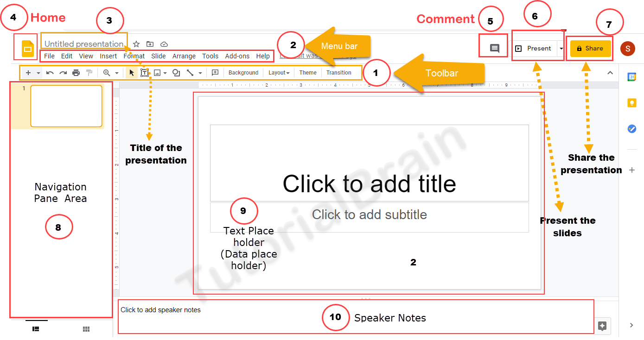Image resolution: width=644 pixels, height=340 pixels.
Task: Open the Insert menu
Action: tap(108, 56)
